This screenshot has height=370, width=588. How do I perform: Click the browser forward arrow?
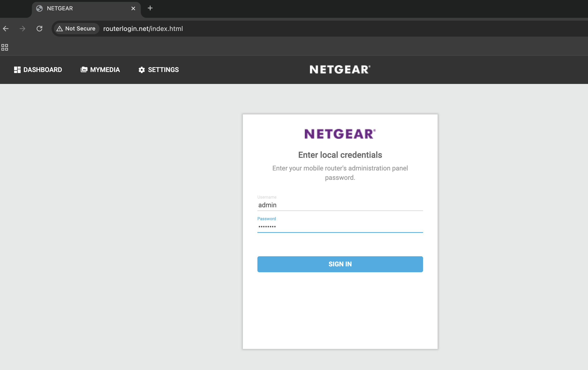click(x=22, y=29)
